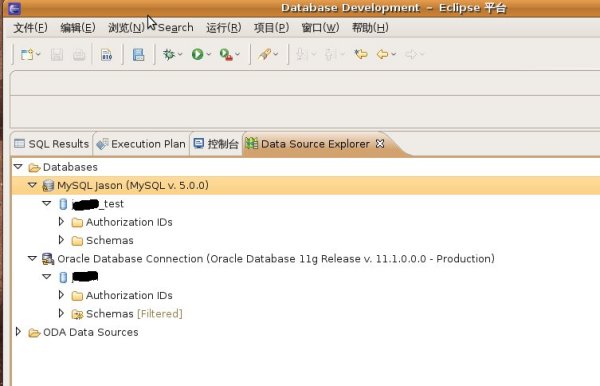Switch to the 控制台 tab
This screenshot has height=386, width=600.
click(x=216, y=144)
